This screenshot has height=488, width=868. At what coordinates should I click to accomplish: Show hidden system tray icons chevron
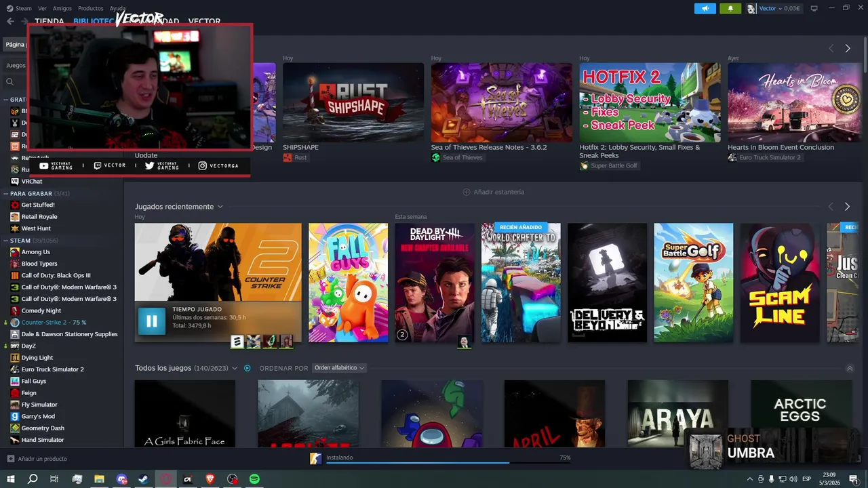(x=749, y=479)
